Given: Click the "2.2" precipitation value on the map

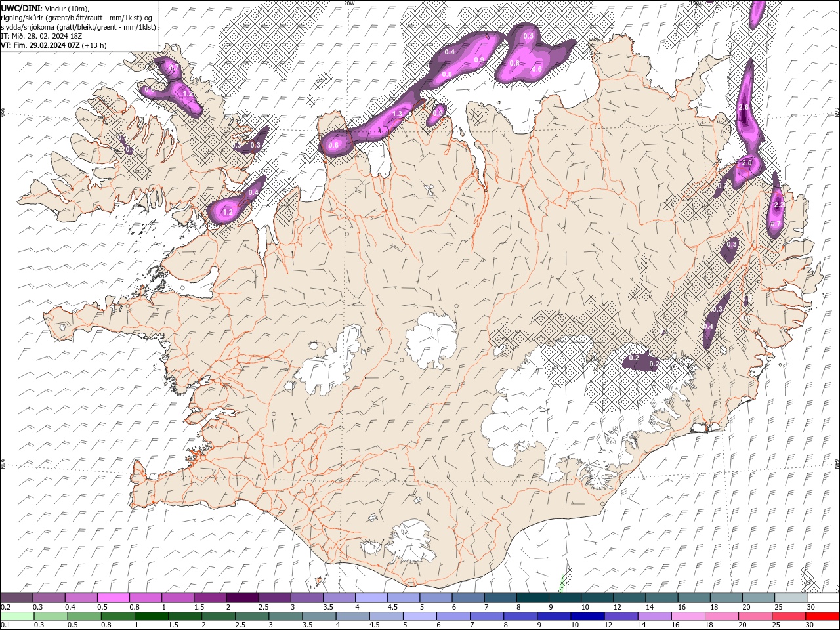Looking at the screenshot, I should click(779, 205).
